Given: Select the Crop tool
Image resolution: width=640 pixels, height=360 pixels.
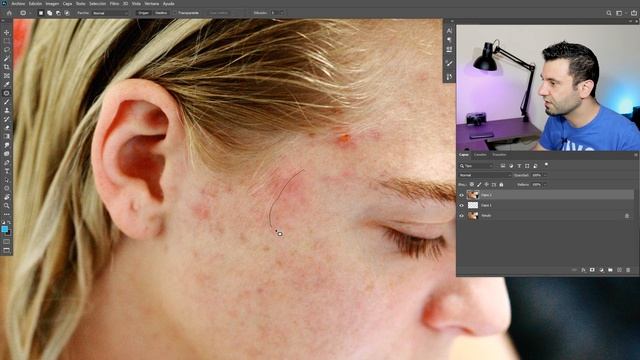Looking at the screenshot, I should pos(7,67).
